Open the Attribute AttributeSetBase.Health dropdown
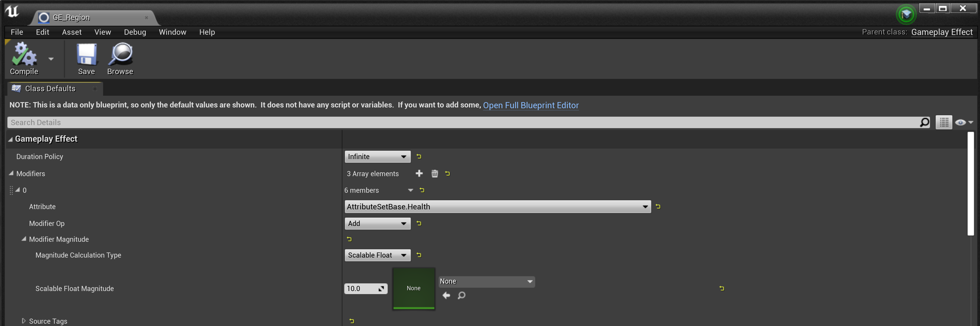This screenshot has width=980, height=326. tap(497, 207)
